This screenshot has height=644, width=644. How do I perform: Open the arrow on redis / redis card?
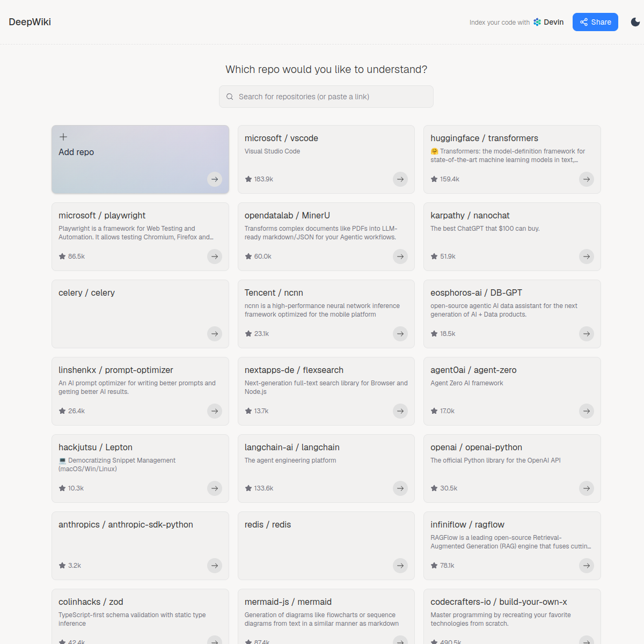coord(400,566)
